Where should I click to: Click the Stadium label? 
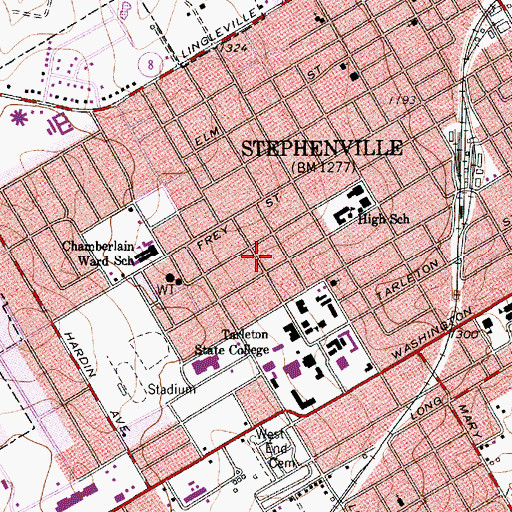172,389
